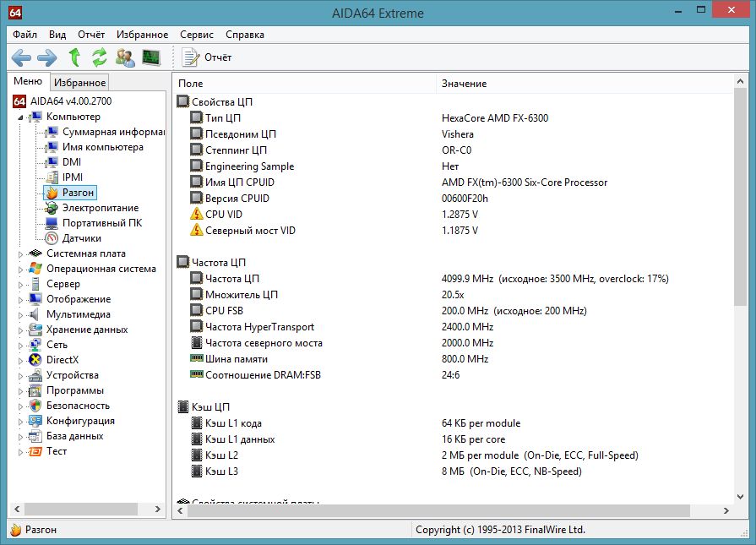Select Суммарная информация tree item
The width and height of the screenshot is (756, 545).
click(x=113, y=132)
